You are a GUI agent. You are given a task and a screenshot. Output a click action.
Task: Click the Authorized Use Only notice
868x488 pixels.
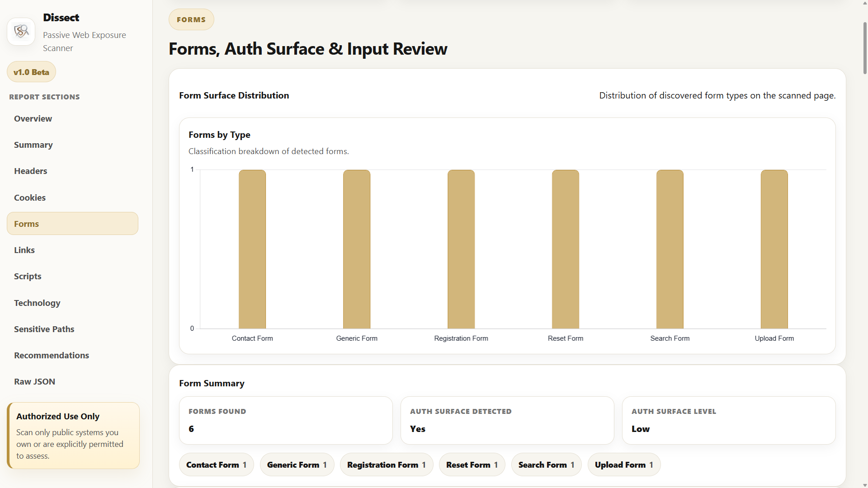pyautogui.click(x=73, y=436)
